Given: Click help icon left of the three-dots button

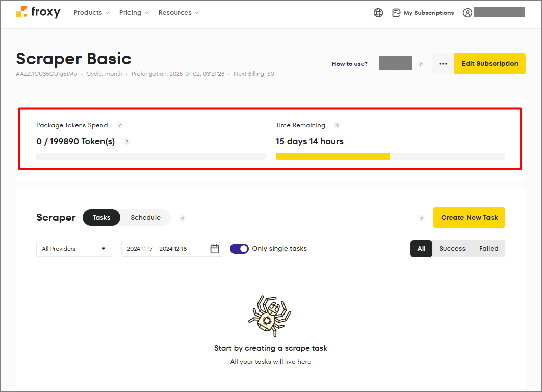Looking at the screenshot, I should click(420, 64).
